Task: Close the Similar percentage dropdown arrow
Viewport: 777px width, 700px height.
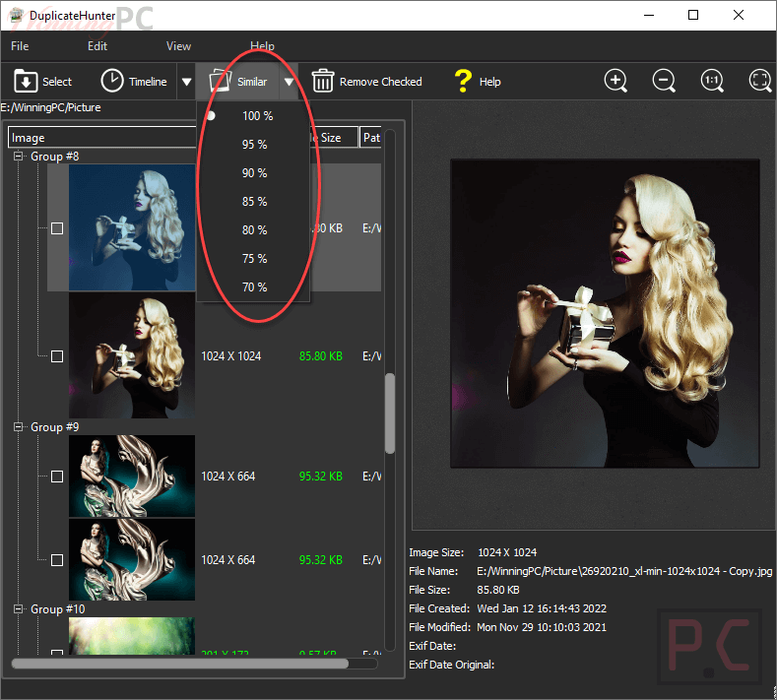Action: 289,82
